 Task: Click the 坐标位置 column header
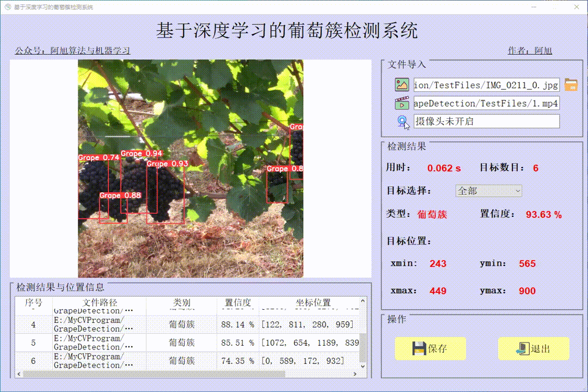(313, 302)
